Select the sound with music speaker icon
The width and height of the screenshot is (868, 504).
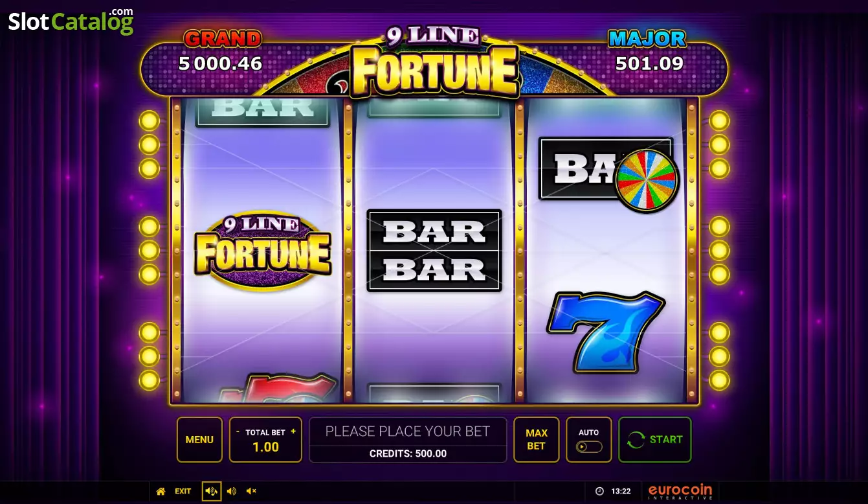pyautogui.click(x=211, y=491)
